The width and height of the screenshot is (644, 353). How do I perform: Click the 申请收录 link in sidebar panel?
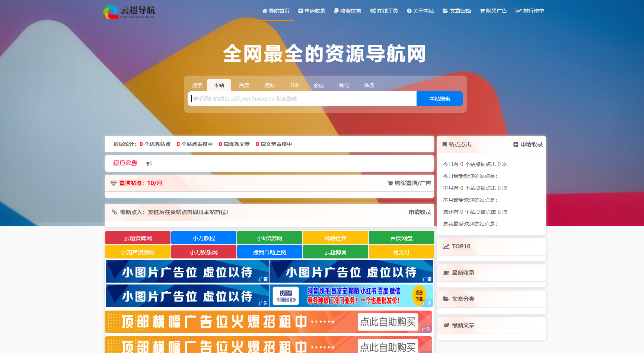tap(527, 144)
